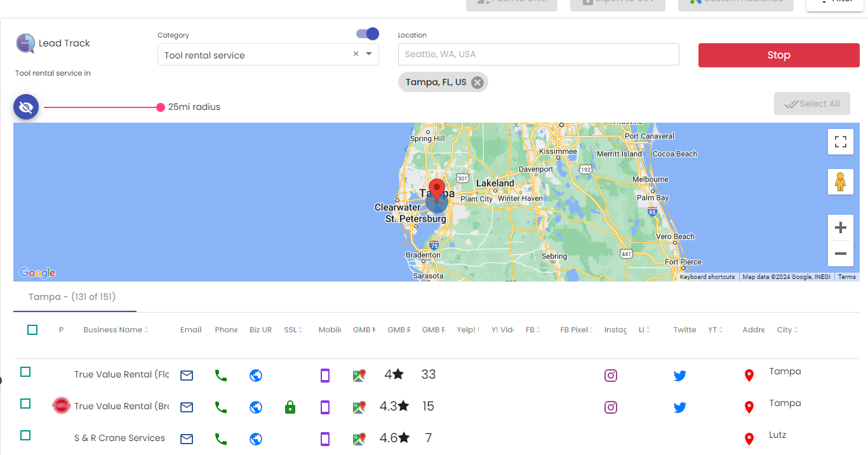The width and height of the screenshot is (868, 455).
Task: Click the Lead Track logo icon
Action: click(x=25, y=43)
